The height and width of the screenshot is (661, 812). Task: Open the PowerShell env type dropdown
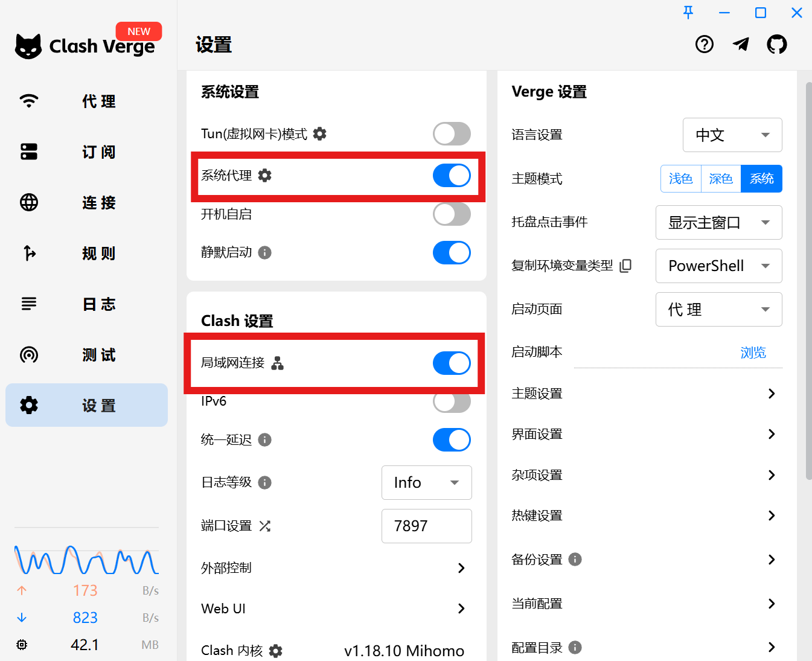point(719,266)
